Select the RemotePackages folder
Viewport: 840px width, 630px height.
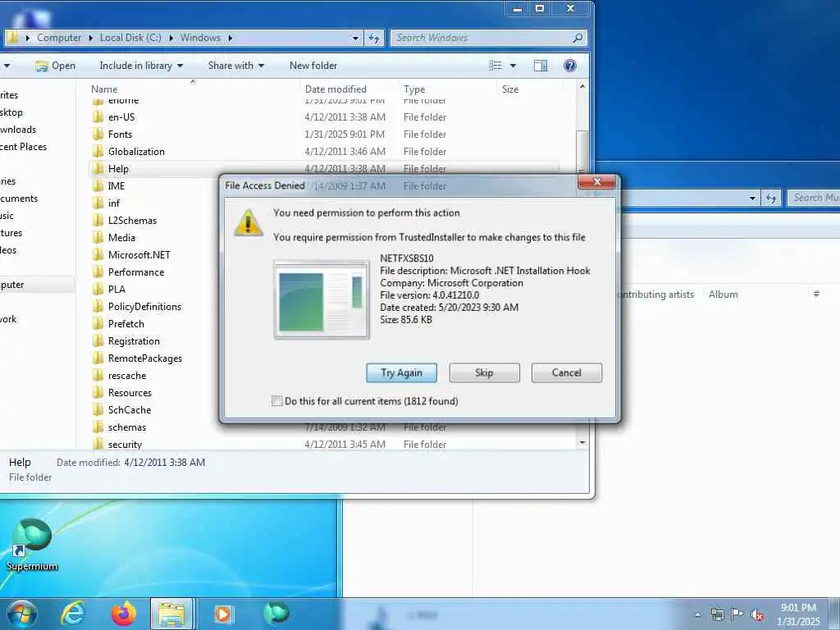pos(145,358)
